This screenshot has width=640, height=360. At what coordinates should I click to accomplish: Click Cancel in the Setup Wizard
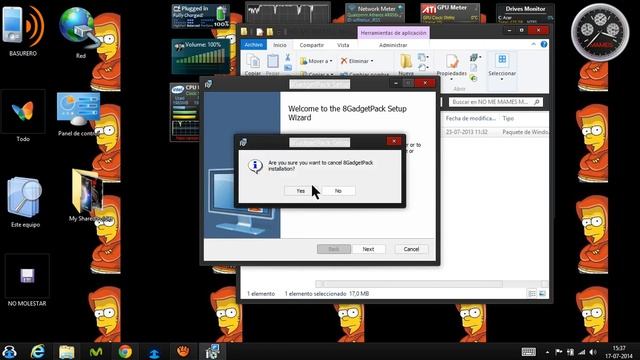(411, 249)
